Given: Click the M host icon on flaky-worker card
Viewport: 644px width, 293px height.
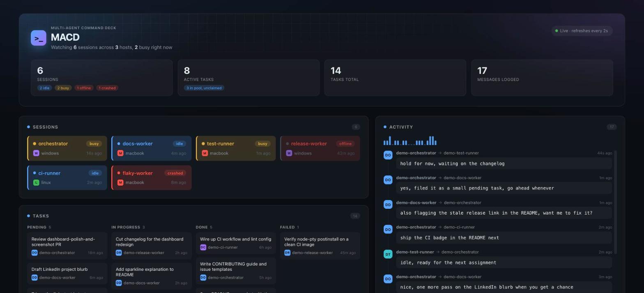Looking at the screenshot, I should click(x=120, y=182).
